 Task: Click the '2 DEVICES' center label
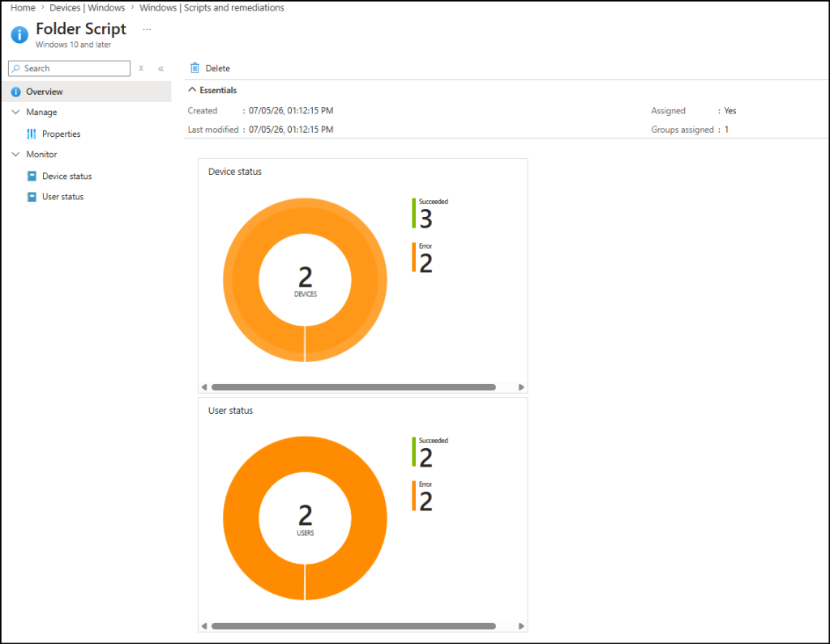pos(306,282)
